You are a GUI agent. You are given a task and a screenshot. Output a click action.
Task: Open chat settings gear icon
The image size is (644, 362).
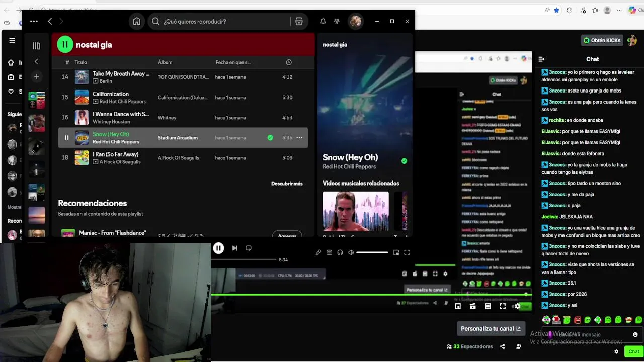616,352
